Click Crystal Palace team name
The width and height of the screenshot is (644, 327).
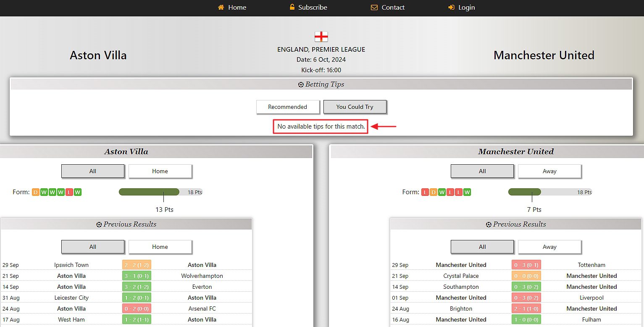coord(461,276)
